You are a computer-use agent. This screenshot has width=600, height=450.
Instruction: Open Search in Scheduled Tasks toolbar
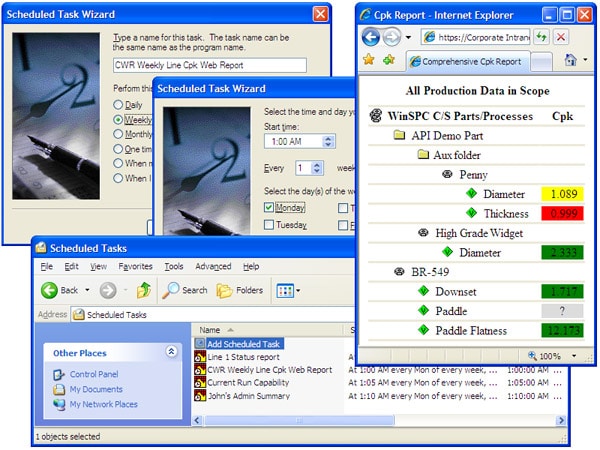tap(185, 290)
